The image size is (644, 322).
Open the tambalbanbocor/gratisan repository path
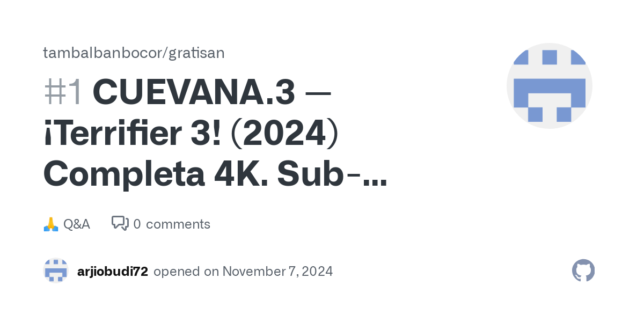pyautogui.click(x=134, y=53)
